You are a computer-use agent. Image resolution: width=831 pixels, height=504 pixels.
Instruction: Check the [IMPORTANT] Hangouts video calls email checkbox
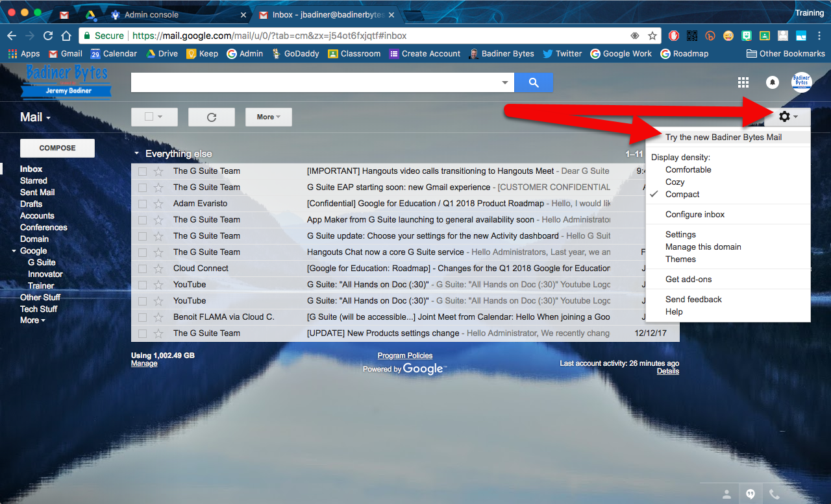(142, 171)
